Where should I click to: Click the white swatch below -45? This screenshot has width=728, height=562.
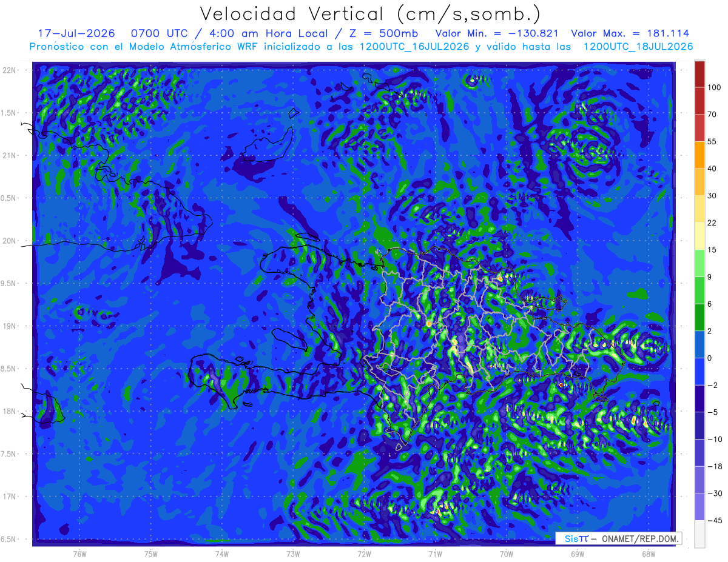[699, 534]
